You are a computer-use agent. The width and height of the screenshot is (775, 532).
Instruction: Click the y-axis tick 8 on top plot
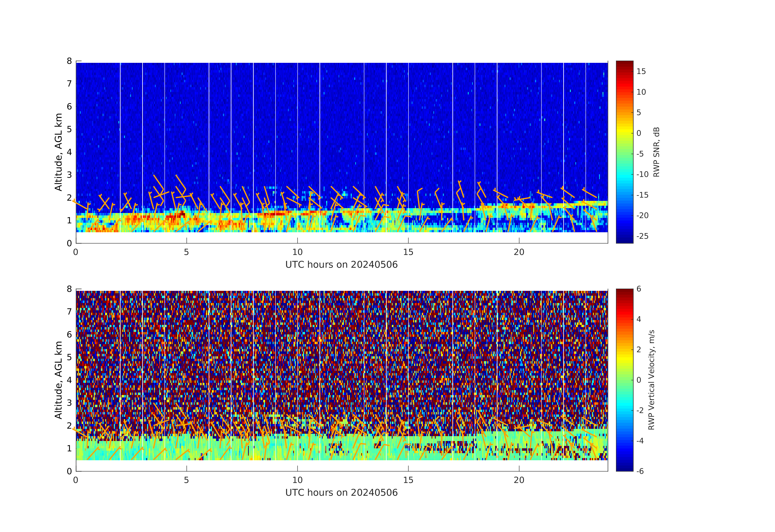click(69, 61)
